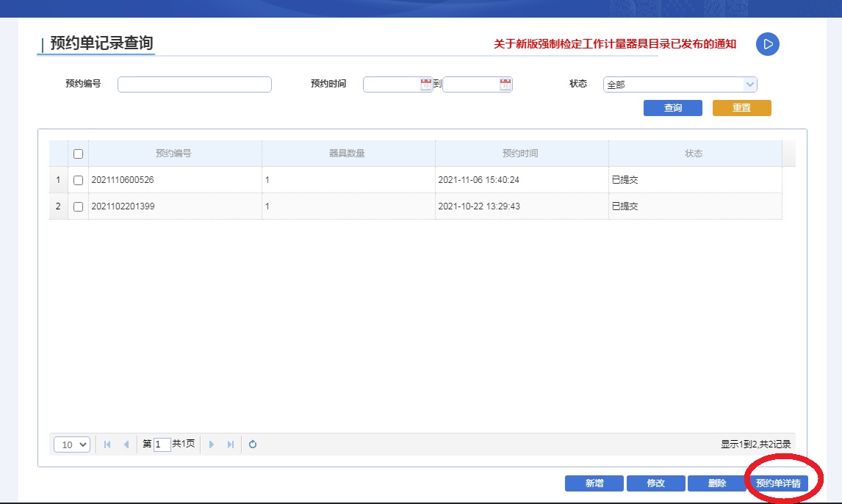This screenshot has width=842, height=504.
Task: Click the play icon beside the notice
Action: [x=767, y=44]
